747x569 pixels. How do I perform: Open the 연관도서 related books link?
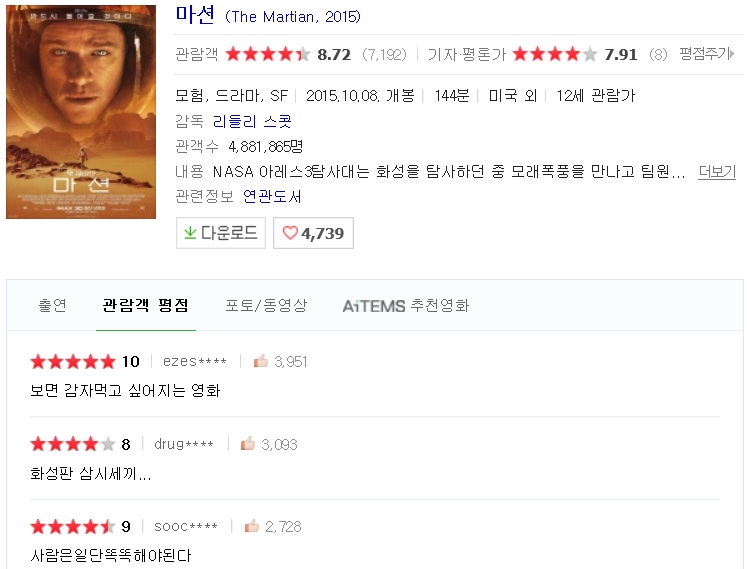[x=272, y=196]
